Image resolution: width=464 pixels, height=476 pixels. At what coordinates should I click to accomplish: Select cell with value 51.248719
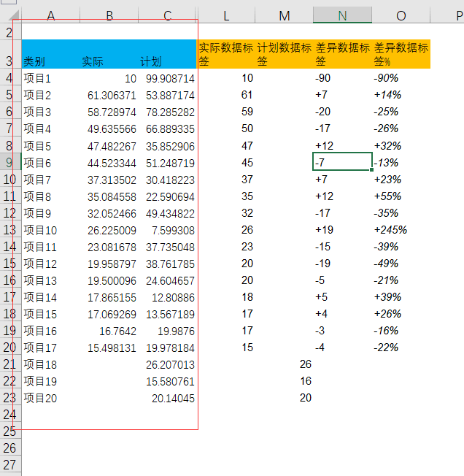point(167,163)
